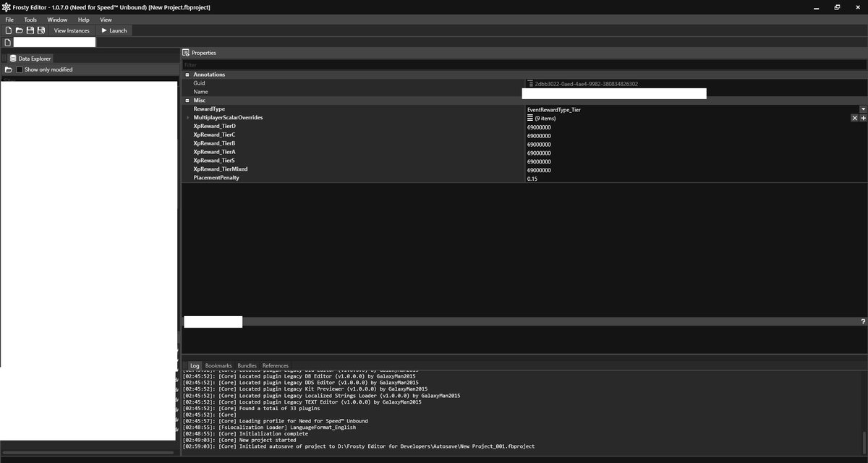868x463 pixels.
Task: Select the Bundles tab
Action: click(247, 365)
